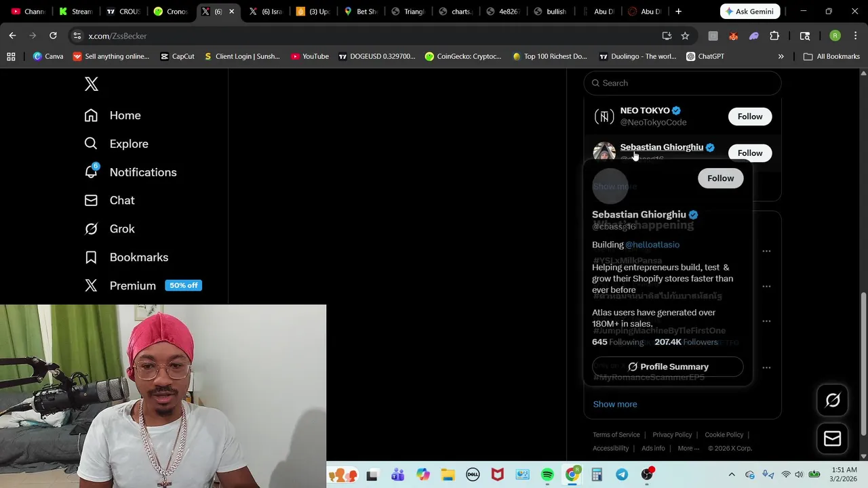Open the volume control in the tray

click(x=799, y=474)
